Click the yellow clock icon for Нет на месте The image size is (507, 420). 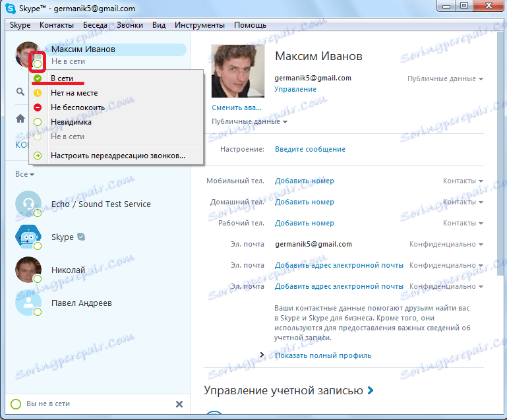point(38,93)
